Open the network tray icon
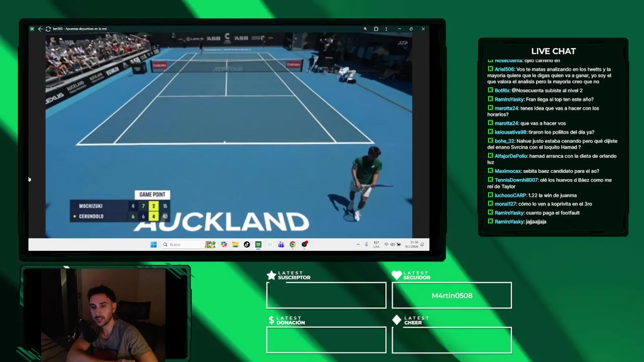This screenshot has height=362, width=644. point(386,244)
